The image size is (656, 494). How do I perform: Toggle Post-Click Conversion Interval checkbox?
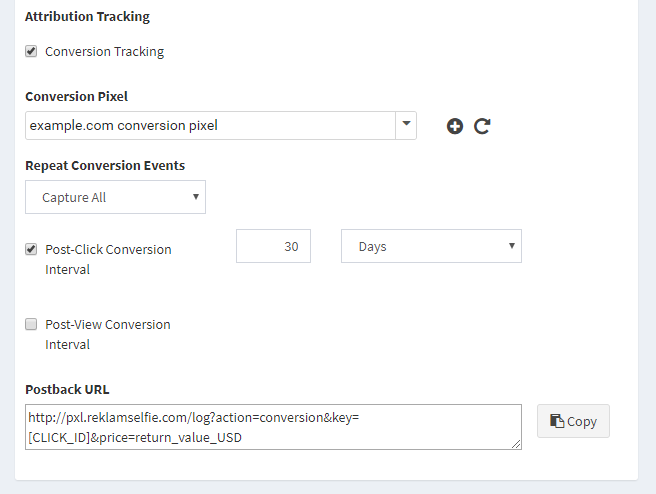[31, 249]
